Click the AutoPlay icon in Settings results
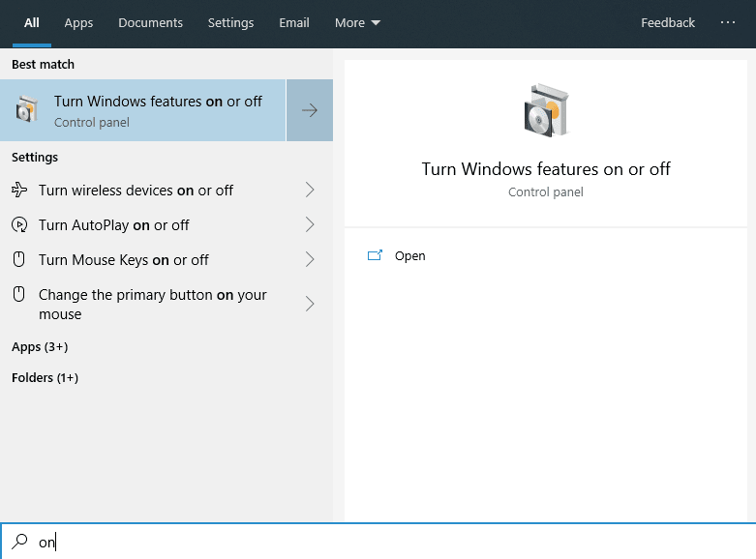Viewport: 756px width, 559px height. (x=19, y=224)
